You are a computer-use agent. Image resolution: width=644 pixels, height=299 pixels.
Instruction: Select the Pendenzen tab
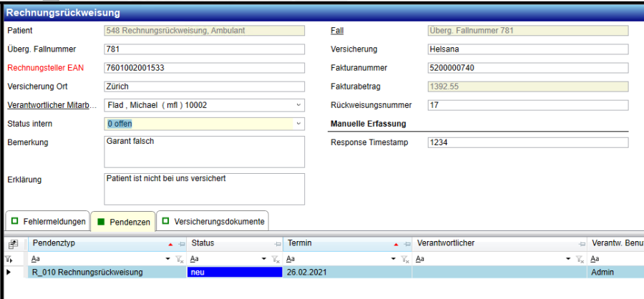(123, 222)
